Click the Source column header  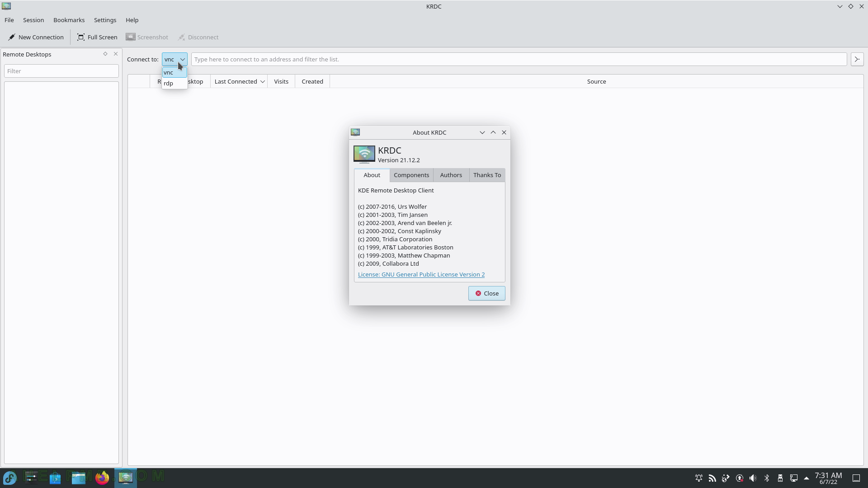pyautogui.click(x=596, y=81)
